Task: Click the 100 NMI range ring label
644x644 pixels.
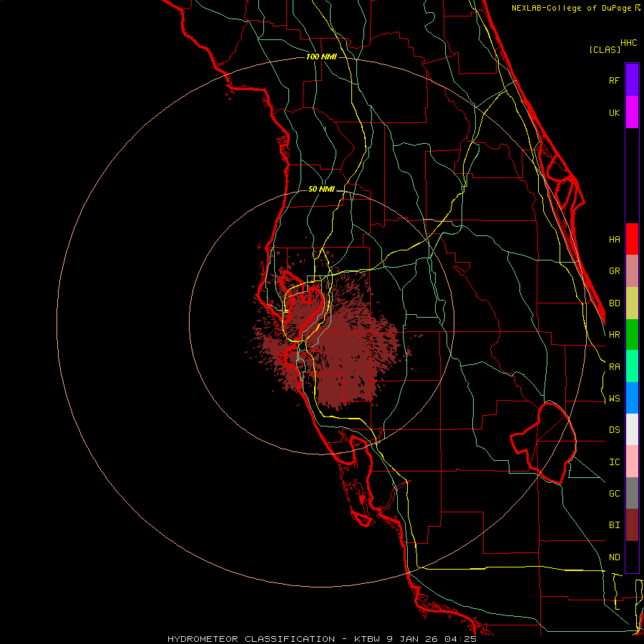Action: (321, 57)
